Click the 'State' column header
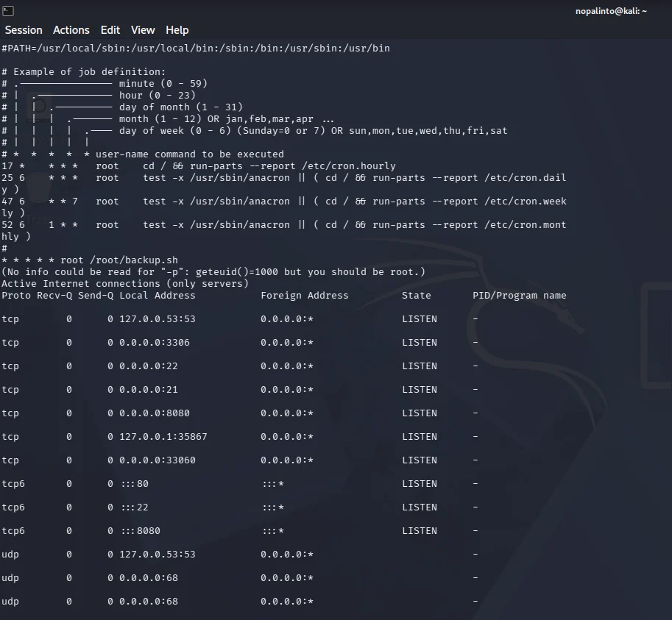 tap(416, 296)
